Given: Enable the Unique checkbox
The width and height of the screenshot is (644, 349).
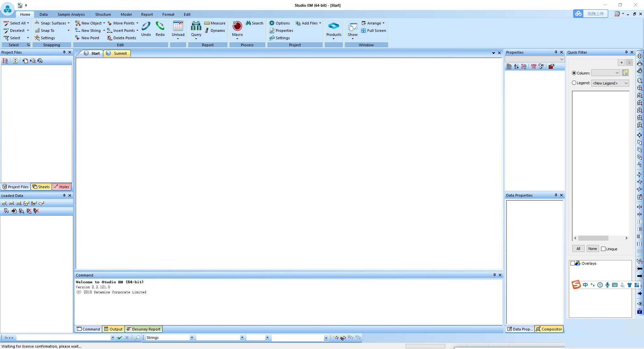Looking at the screenshot, I should [x=603, y=249].
